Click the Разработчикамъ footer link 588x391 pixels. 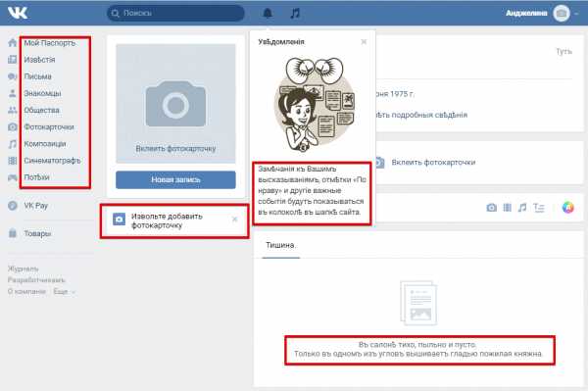[x=36, y=280]
